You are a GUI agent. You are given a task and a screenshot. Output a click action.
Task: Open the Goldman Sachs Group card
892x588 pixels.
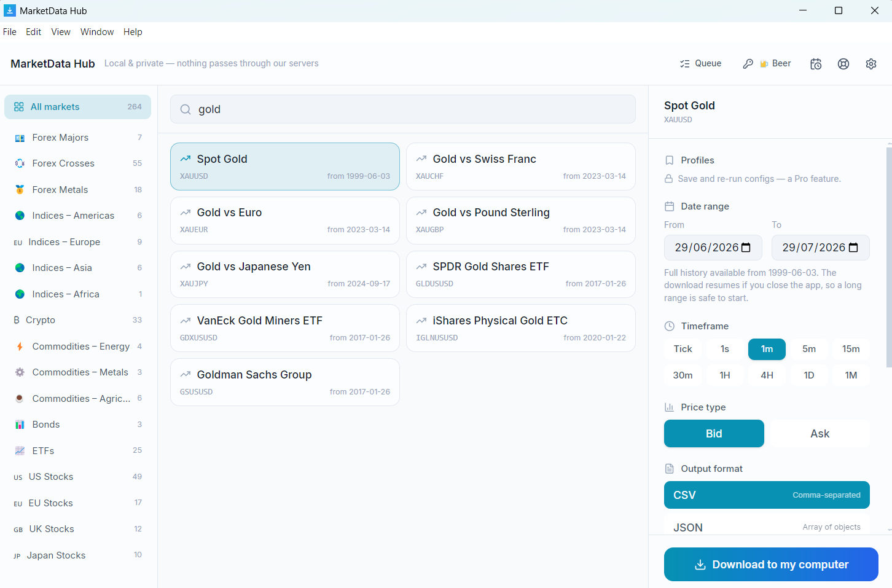285,382
